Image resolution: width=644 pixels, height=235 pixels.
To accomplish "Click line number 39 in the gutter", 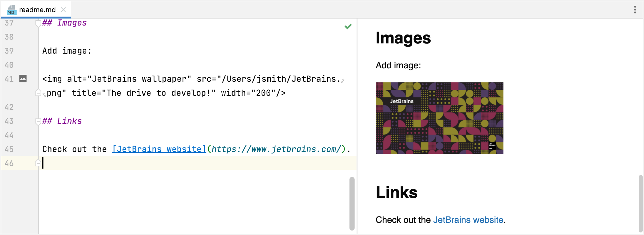I will (9, 51).
